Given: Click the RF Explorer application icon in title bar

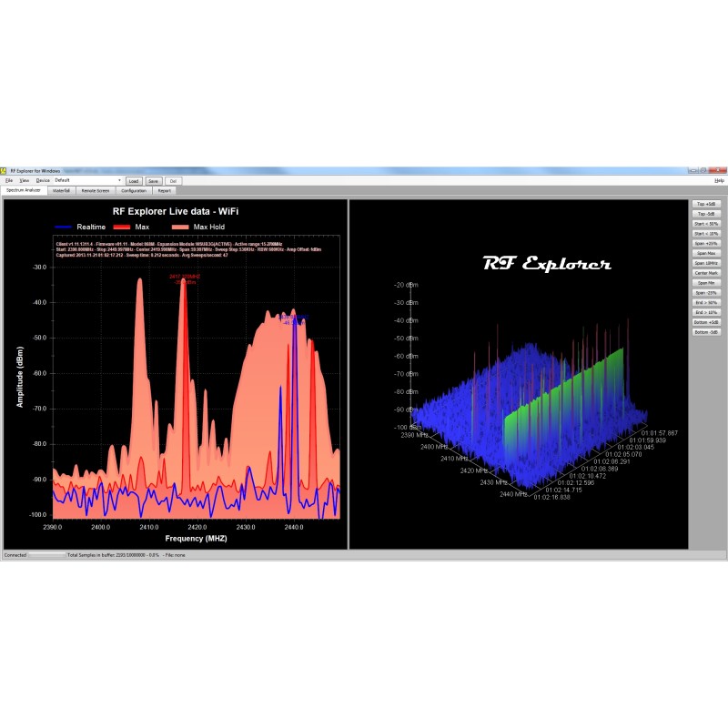Looking at the screenshot, I should (x=4, y=171).
